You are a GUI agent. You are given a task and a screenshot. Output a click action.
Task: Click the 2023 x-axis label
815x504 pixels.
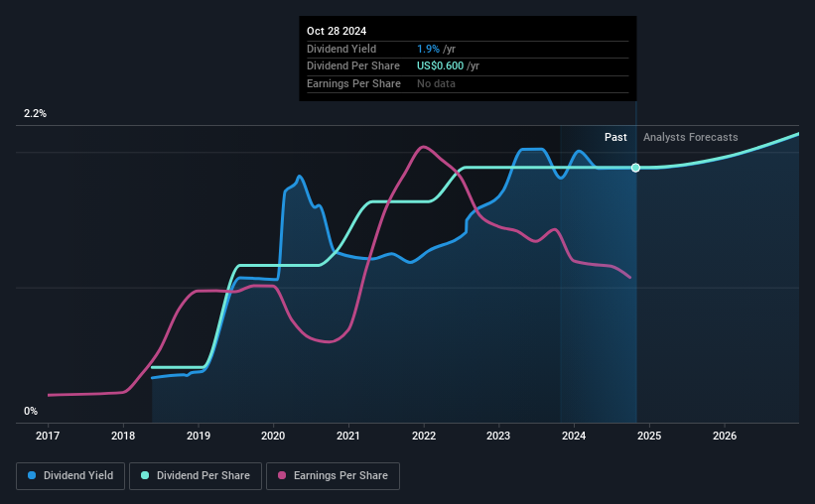pos(498,436)
